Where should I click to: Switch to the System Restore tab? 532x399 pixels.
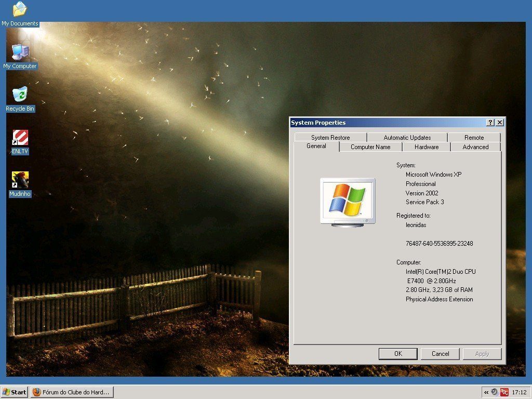click(330, 137)
